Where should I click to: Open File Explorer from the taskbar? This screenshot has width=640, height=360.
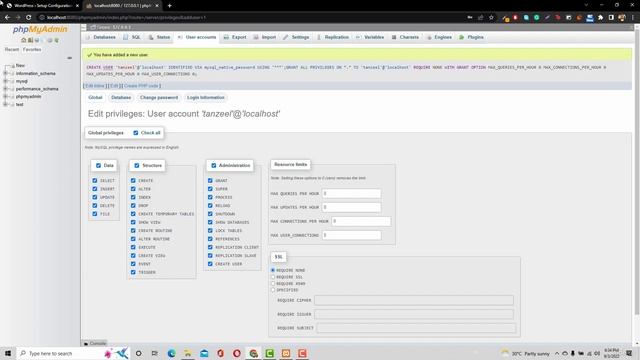point(188,353)
